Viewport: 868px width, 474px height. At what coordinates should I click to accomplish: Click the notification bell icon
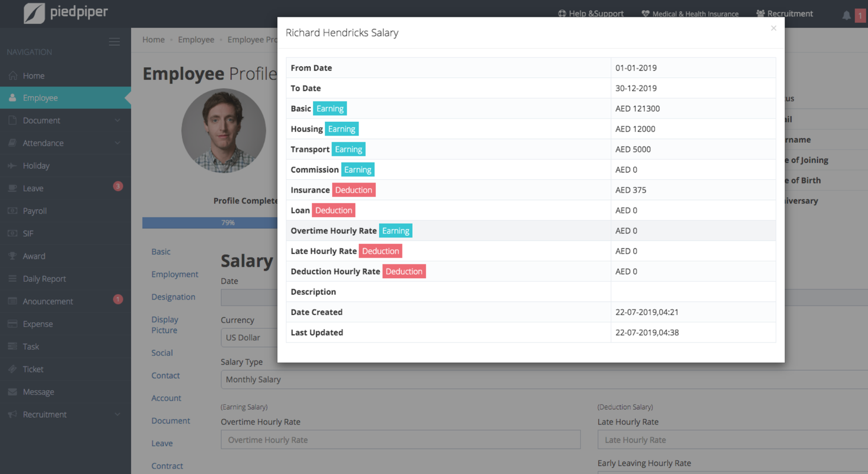point(846,15)
